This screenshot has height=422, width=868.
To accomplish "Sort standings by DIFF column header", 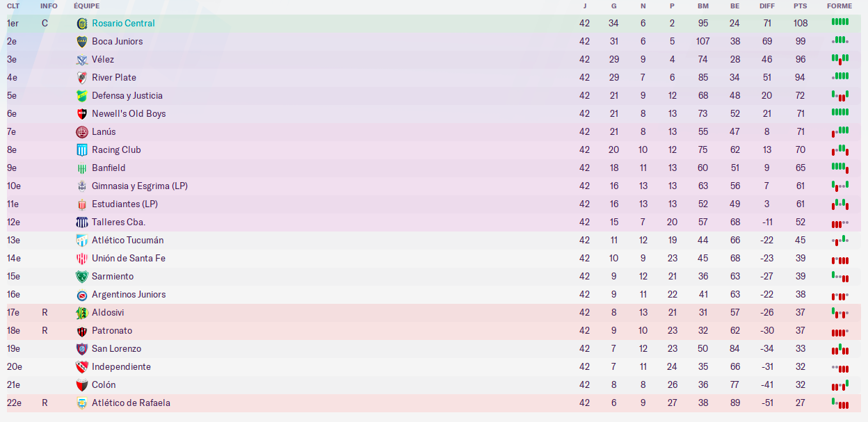I will 767,6.
